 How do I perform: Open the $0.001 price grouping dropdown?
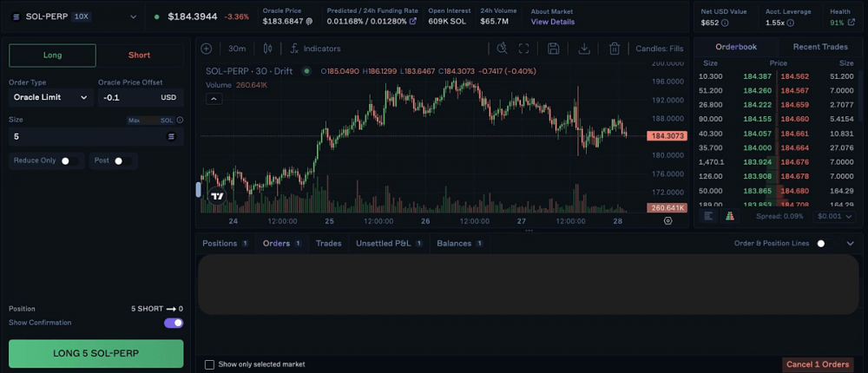pyautogui.click(x=834, y=216)
